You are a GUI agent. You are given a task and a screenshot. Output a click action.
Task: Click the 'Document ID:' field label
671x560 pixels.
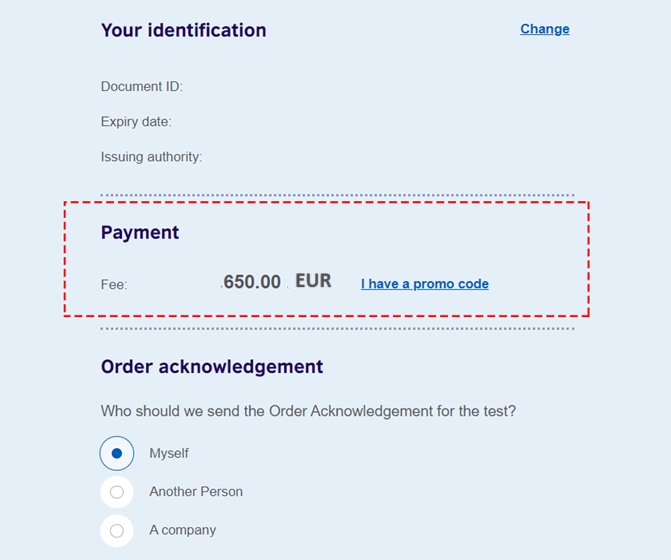tap(142, 87)
